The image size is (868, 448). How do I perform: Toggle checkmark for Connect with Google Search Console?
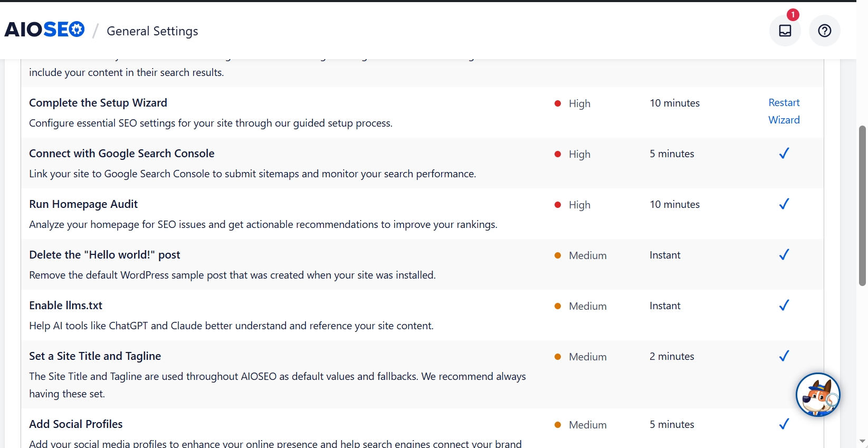pyautogui.click(x=784, y=154)
